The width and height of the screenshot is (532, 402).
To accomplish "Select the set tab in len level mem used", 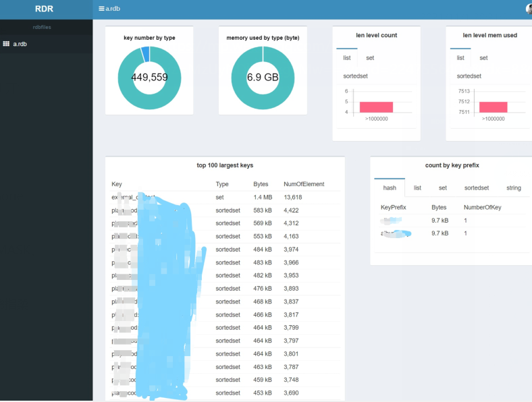I will click(x=483, y=58).
